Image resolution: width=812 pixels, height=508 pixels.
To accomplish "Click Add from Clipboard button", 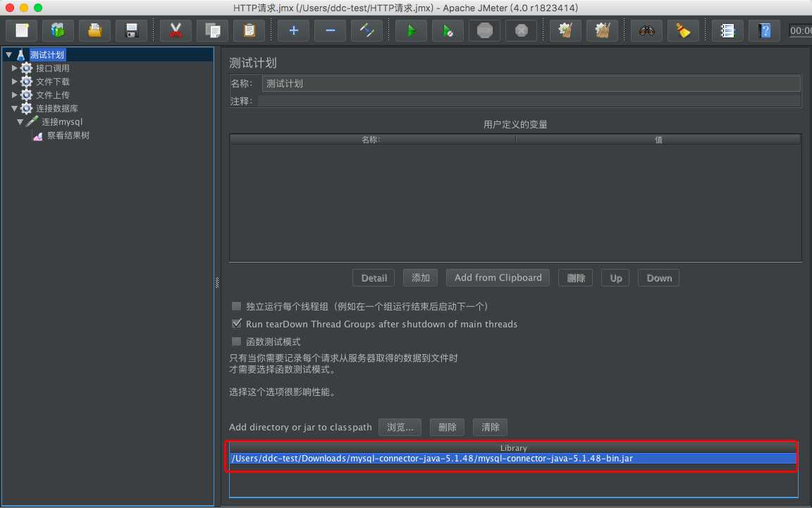I will tap(498, 278).
